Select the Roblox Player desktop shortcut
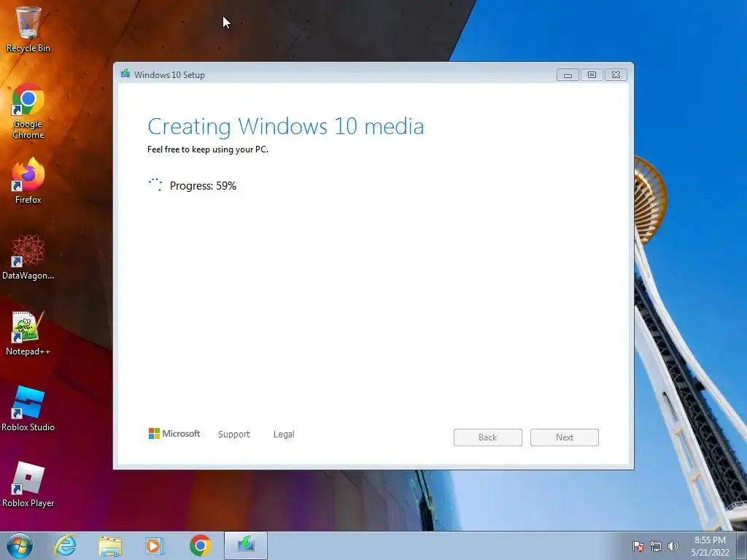Image resolution: width=747 pixels, height=560 pixels. (x=28, y=485)
